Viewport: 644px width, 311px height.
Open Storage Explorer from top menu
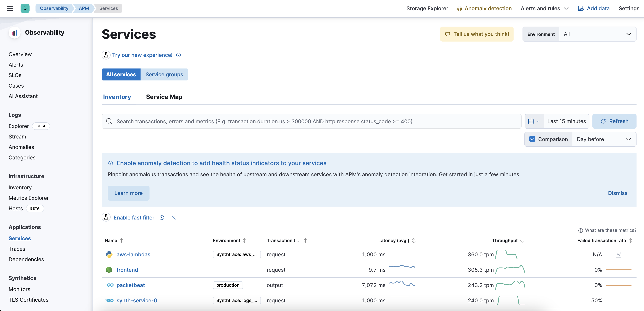[x=427, y=8]
